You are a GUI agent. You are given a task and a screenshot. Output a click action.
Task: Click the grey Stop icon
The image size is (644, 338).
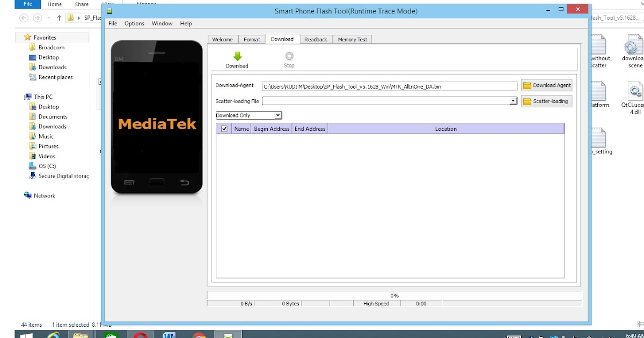point(289,56)
